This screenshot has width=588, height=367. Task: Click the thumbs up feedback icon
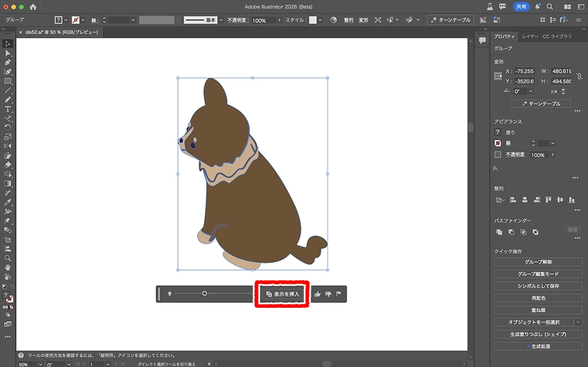click(x=317, y=294)
